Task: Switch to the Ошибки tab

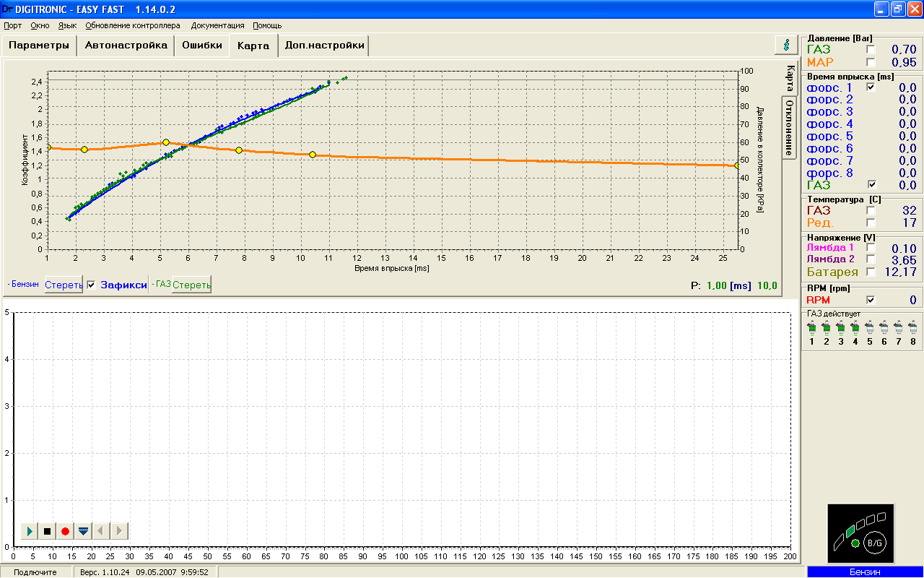Action: [x=201, y=45]
